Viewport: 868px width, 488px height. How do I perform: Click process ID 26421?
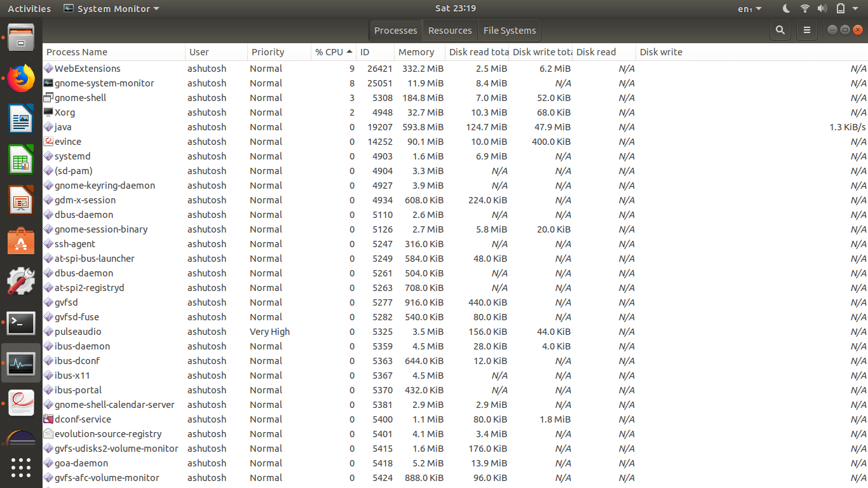pos(380,68)
